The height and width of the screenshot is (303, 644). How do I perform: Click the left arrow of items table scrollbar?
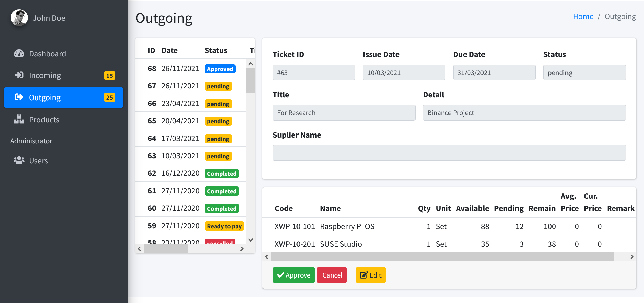pyautogui.click(x=267, y=257)
